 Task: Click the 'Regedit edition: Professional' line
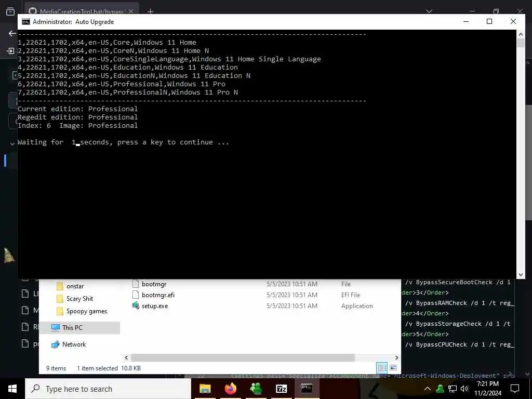[x=78, y=117]
